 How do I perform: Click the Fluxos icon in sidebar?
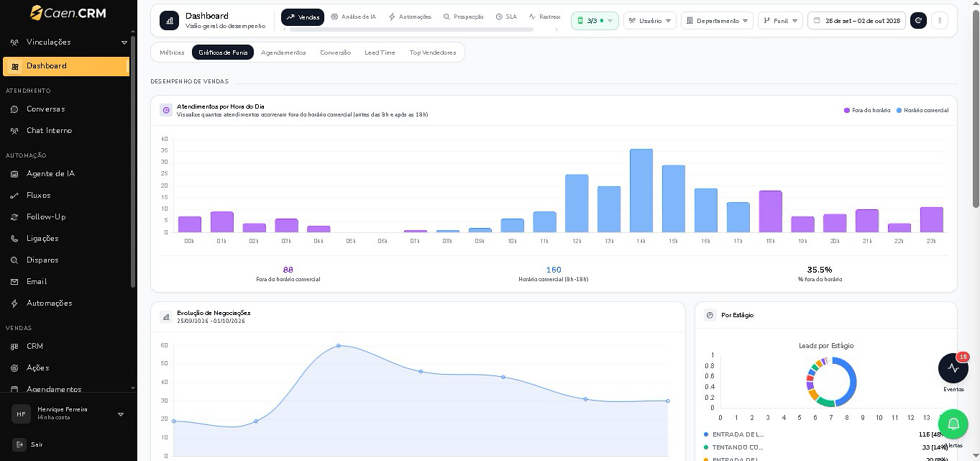(14, 196)
